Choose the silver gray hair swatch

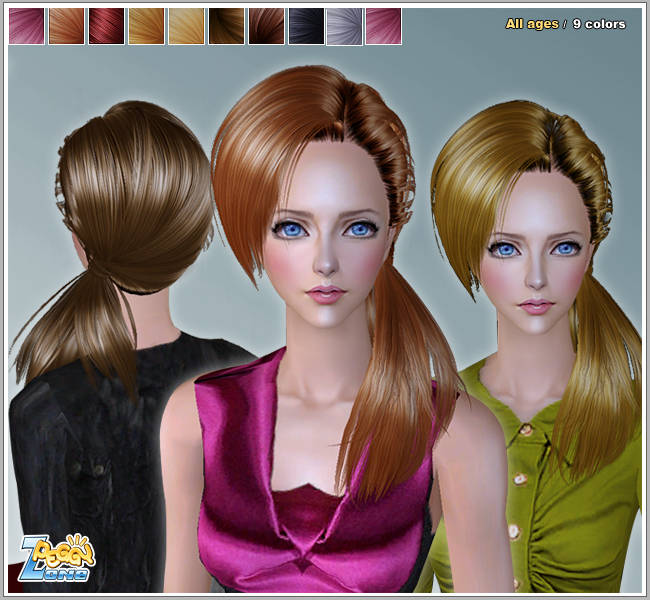344,27
